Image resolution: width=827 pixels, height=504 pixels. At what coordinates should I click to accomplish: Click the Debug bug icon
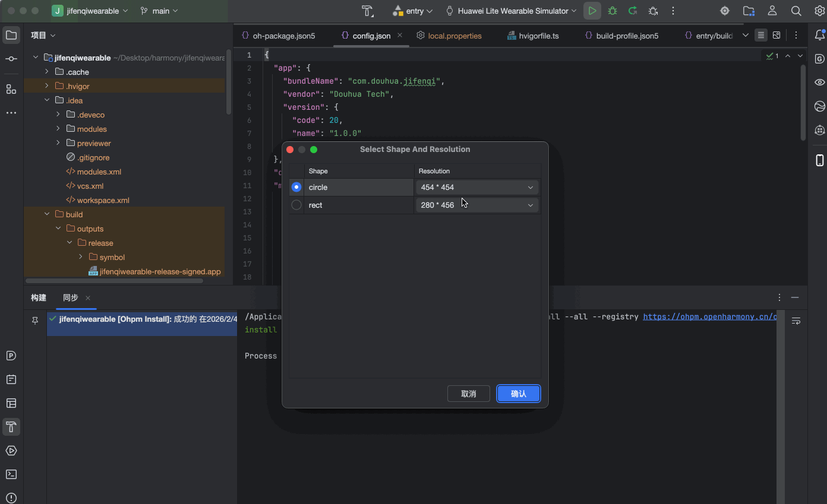point(613,11)
